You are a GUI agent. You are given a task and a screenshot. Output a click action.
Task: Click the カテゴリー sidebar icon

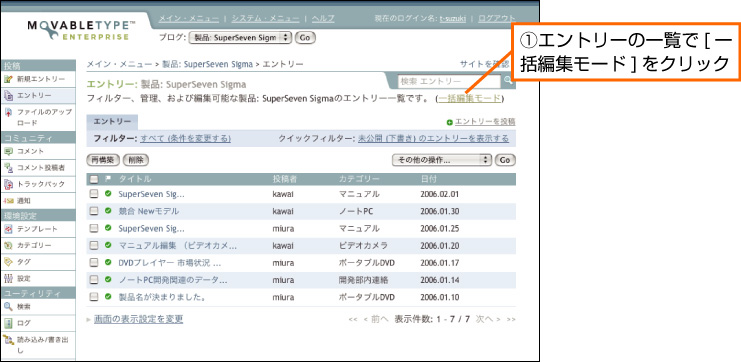pyautogui.click(x=8, y=245)
